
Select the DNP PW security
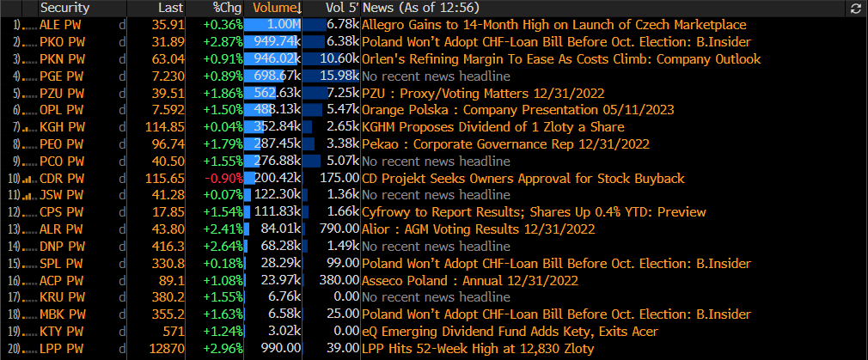63,247
